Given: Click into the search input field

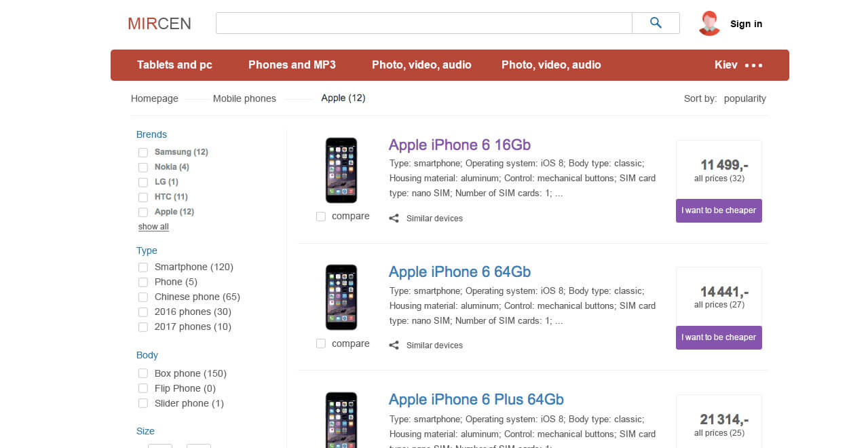Looking at the screenshot, I should click(423, 23).
